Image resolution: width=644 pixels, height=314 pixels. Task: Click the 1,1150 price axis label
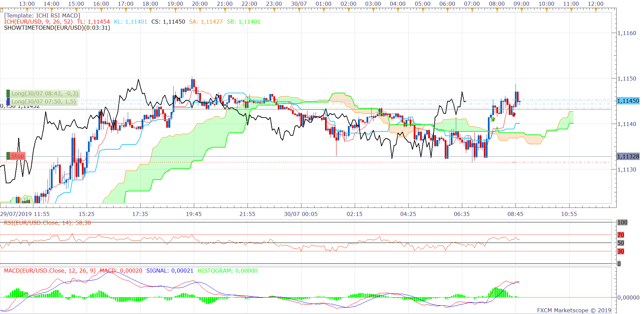pyautogui.click(x=627, y=78)
